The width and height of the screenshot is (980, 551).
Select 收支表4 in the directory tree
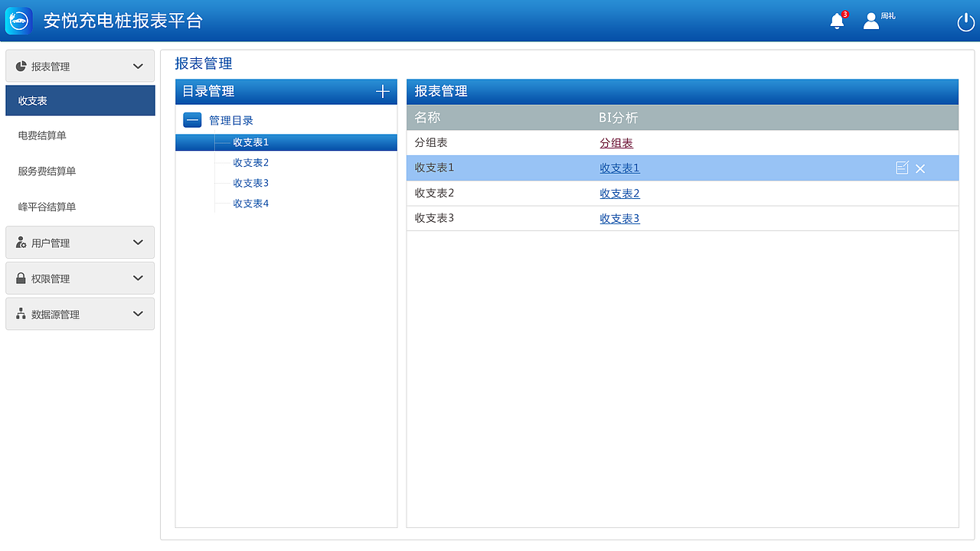coord(250,203)
